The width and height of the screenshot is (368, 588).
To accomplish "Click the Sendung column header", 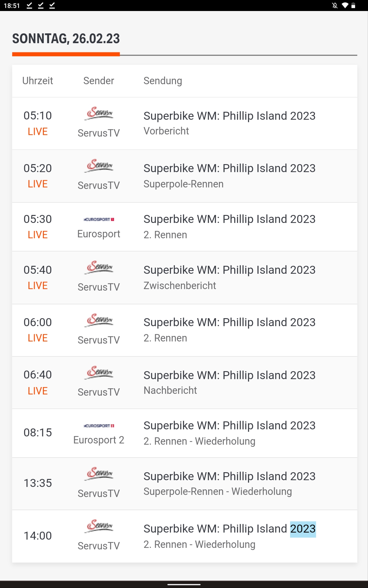I will (163, 81).
